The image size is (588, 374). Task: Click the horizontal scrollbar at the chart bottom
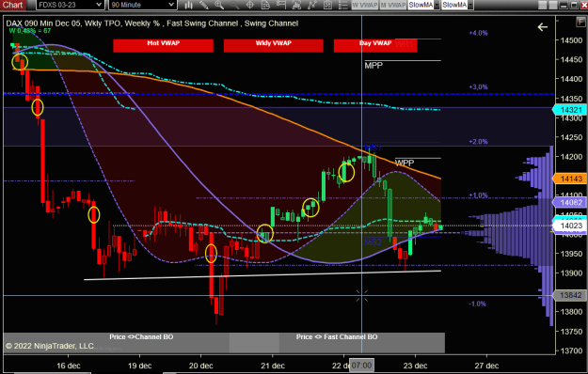pos(53,372)
